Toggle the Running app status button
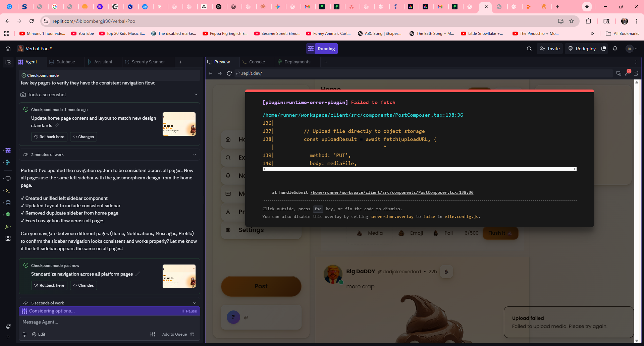The width and height of the screenshot is (644, 346). (322, 49)
